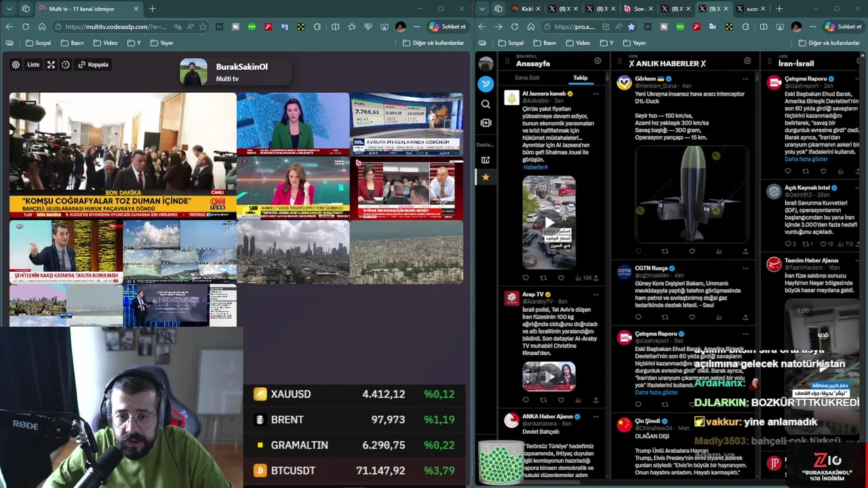Open 'Daha fazla göster' on İran-İsrail Çatışma Raporu post
The width and height of the screenshot is (868, 488).
[806, 159]
